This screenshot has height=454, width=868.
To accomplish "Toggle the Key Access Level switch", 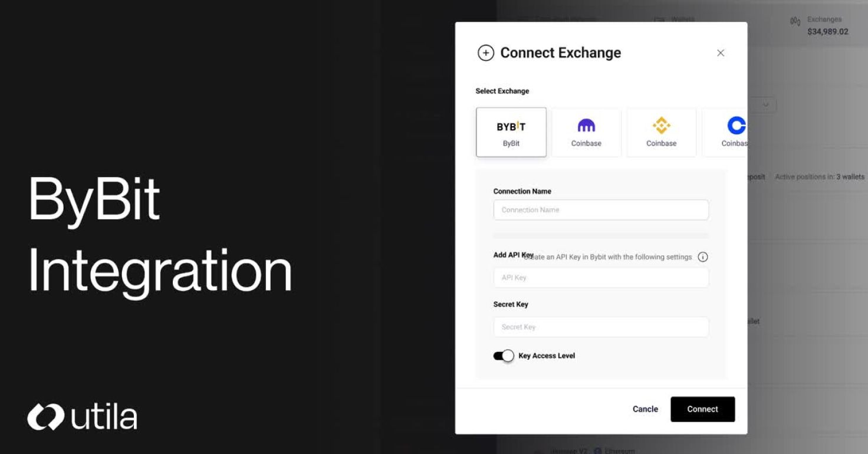I will (504, 356).
